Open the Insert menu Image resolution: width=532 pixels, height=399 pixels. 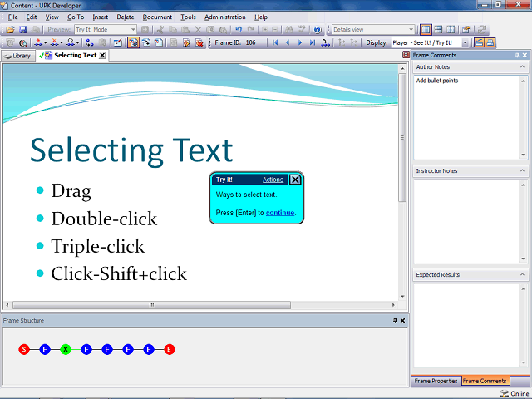click(x=100, y=17)
